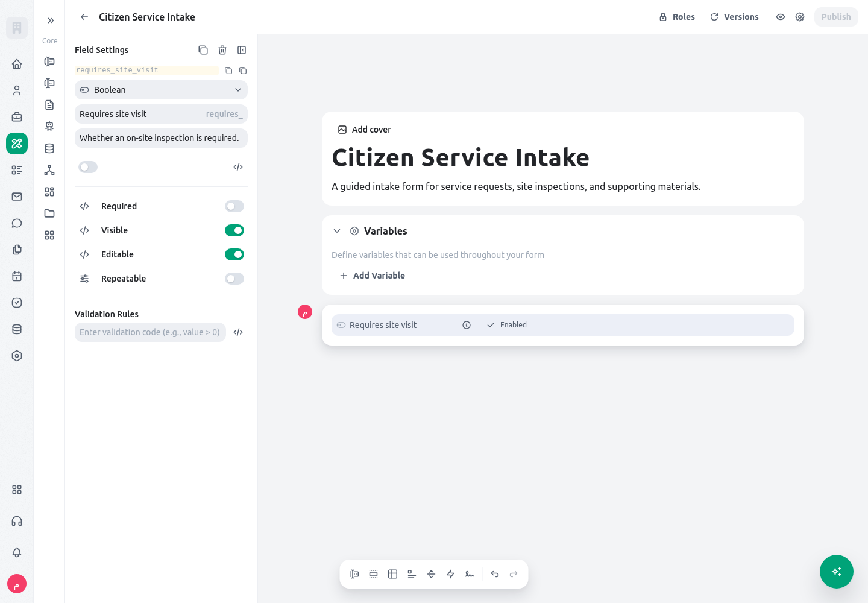Edit the field description input
Image resolution: width=868 pixels, height=603 pixels.
(x=161, y=138)
